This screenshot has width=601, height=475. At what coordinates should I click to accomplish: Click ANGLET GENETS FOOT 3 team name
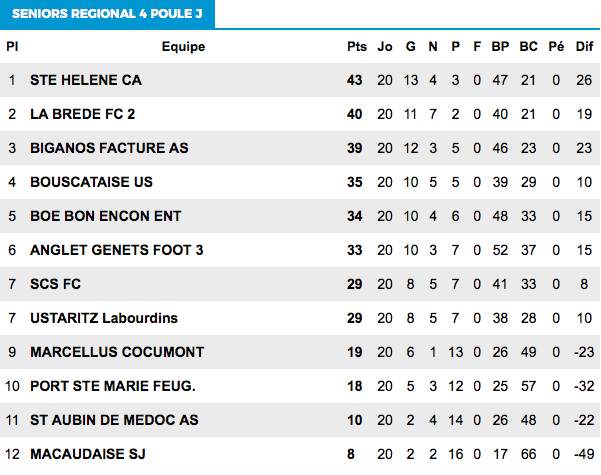(117, 250)
